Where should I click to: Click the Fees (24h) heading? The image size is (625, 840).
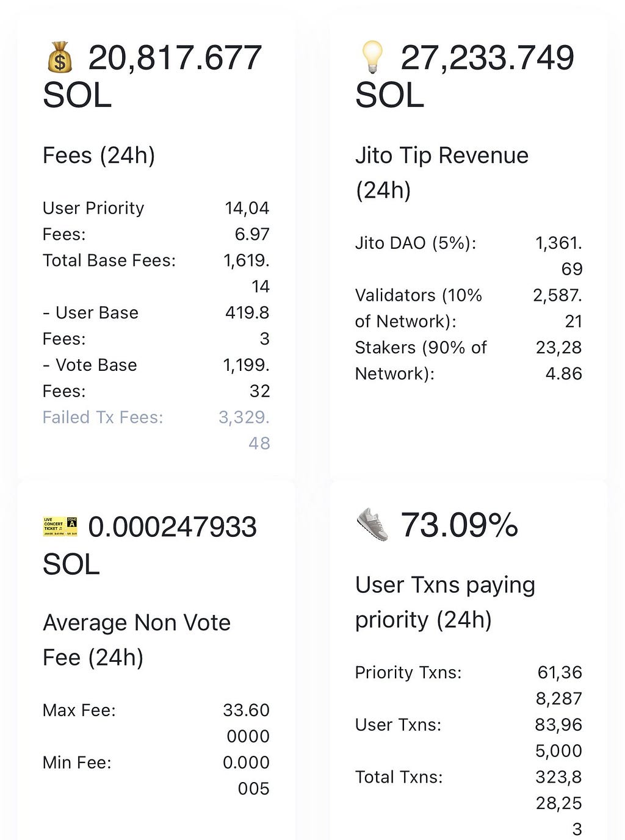(99, 156)
